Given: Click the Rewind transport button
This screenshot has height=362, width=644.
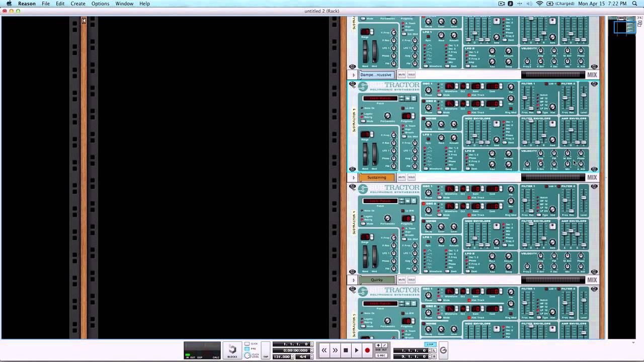Looking at the screenshot, I should [324, 350].
